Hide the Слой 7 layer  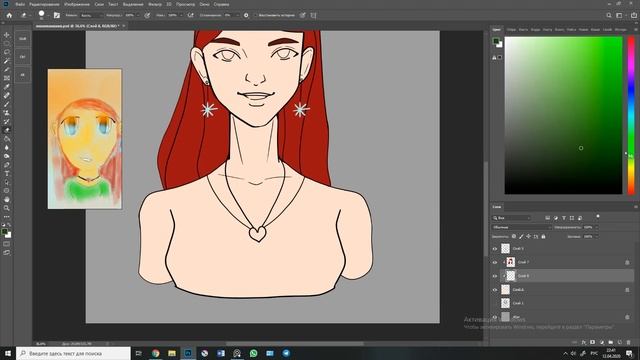[x=495, y=262]
